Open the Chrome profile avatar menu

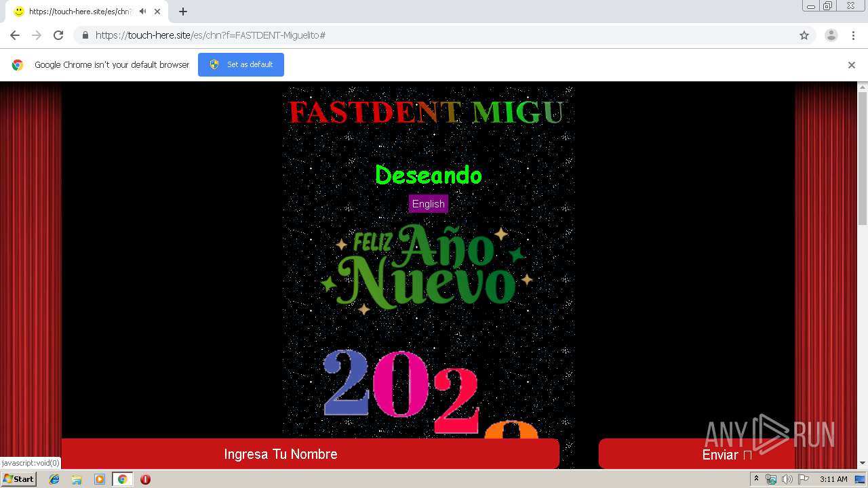pos(831,35)
